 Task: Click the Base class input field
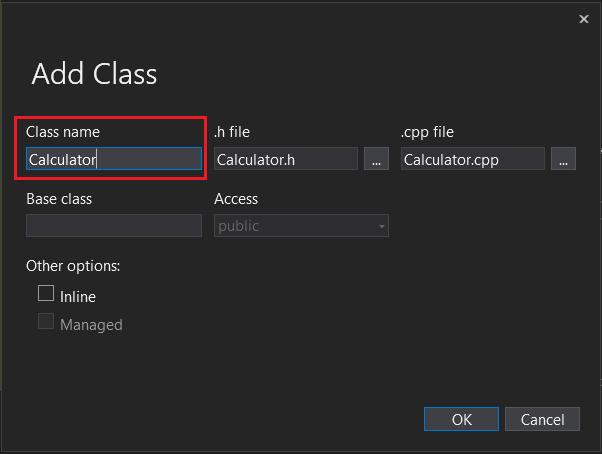tap(113, 226)
